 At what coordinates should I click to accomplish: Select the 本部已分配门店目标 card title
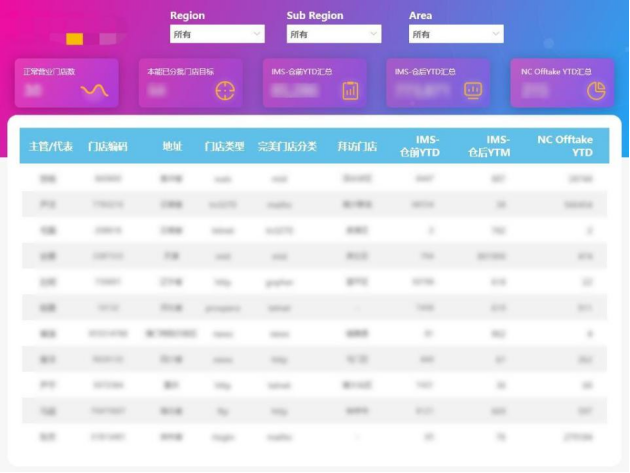pyautogui.click(x=180, y=72)
